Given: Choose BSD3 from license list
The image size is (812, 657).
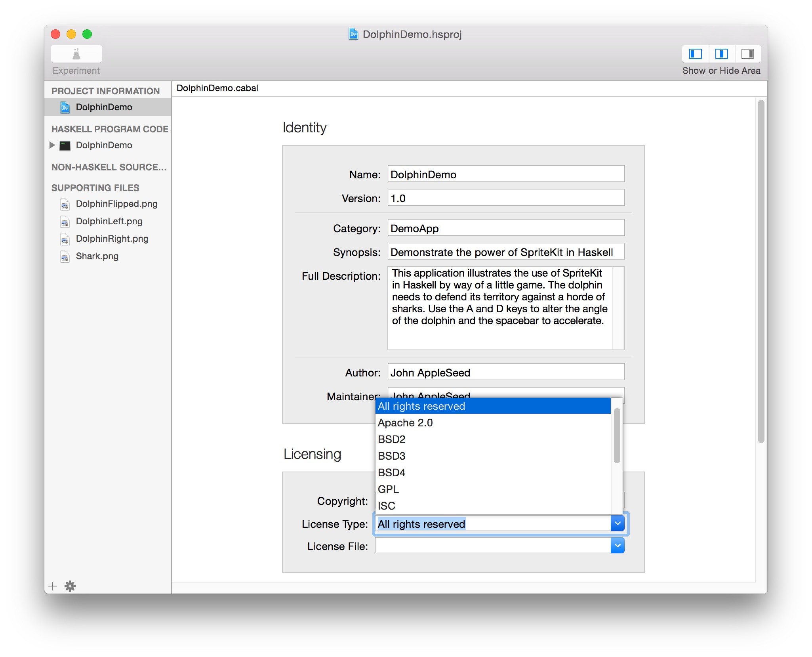Looking at the screenshot, I should [x=391, y=456].
